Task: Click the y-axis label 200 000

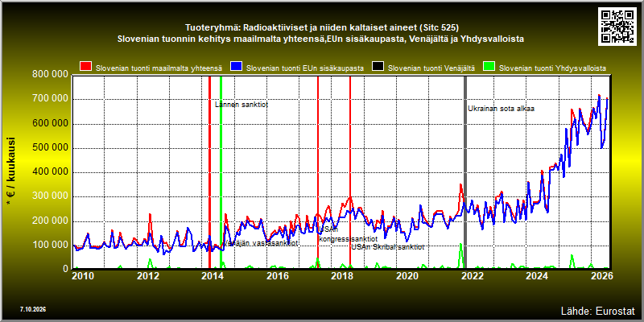Action: click(50, 221)
